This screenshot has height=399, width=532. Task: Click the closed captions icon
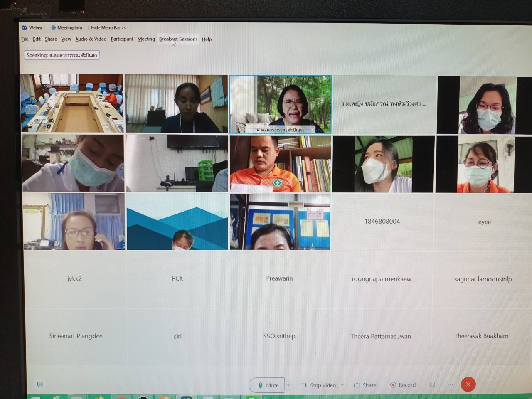pyautogui.click(x=40, y=384)
